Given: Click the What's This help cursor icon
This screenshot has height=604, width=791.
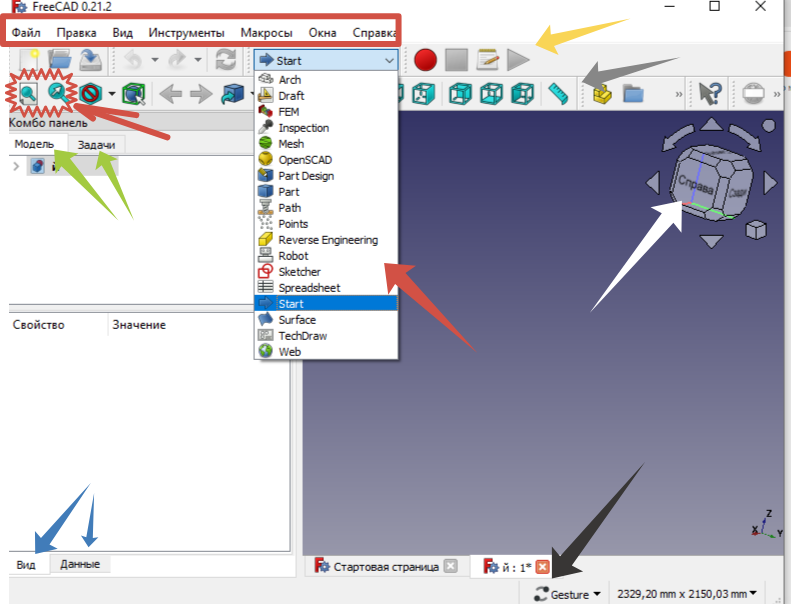Looking at the screenshot, I should pyautogui.click(x=710, y=94).
